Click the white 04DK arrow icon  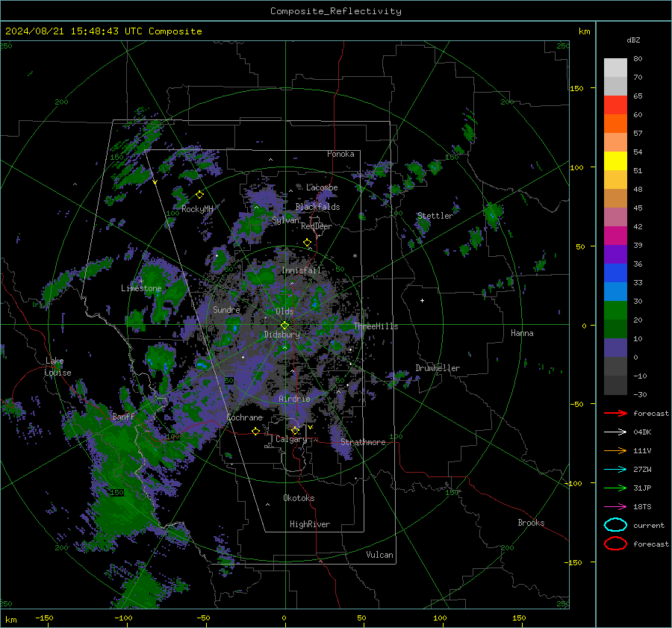pos(615,432)
